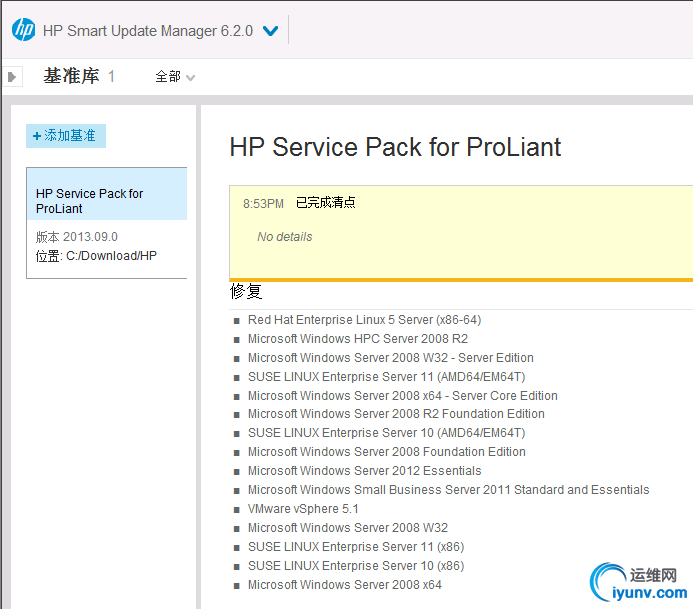Click Windows Server 2008 R2 Foundation Edition
The image size is (693, 609).
tap(396, 414)
